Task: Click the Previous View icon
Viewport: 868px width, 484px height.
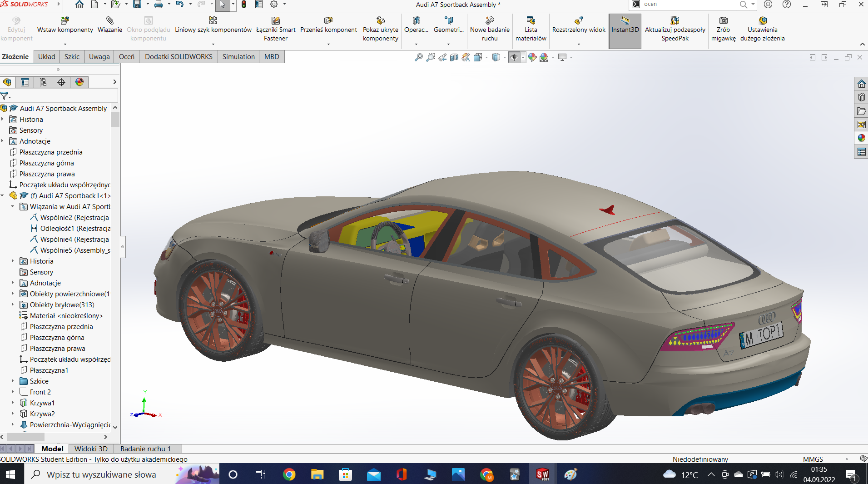Action: tap(442, 57)
